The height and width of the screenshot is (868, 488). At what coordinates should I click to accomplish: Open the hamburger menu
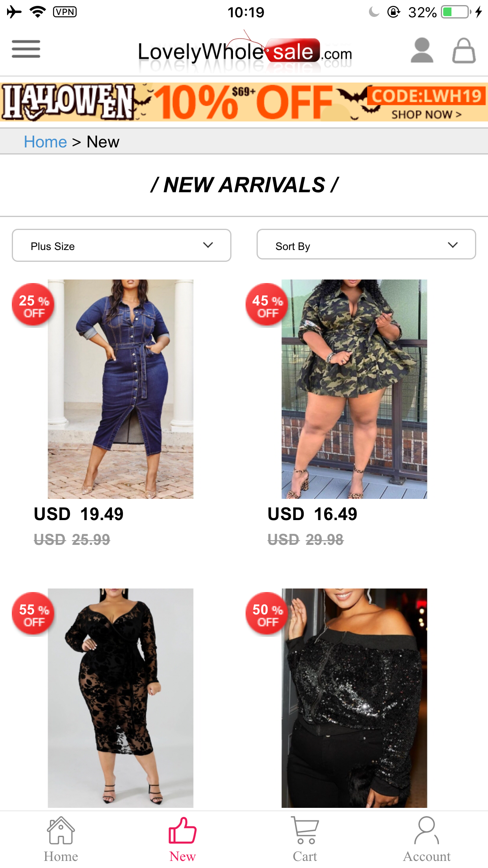click(x=26, y=49)
